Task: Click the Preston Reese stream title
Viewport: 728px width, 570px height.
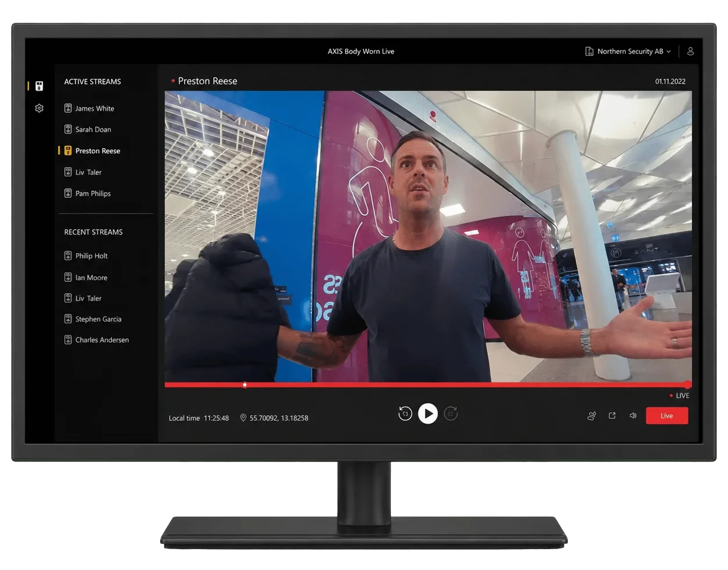Action: pyautogui.click(x=207, y=81)
